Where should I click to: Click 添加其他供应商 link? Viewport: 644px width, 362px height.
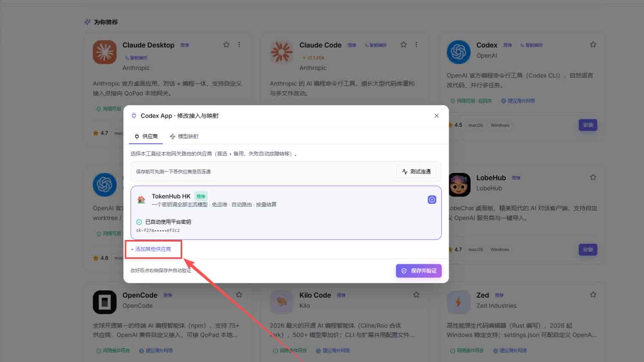point(151,249)
